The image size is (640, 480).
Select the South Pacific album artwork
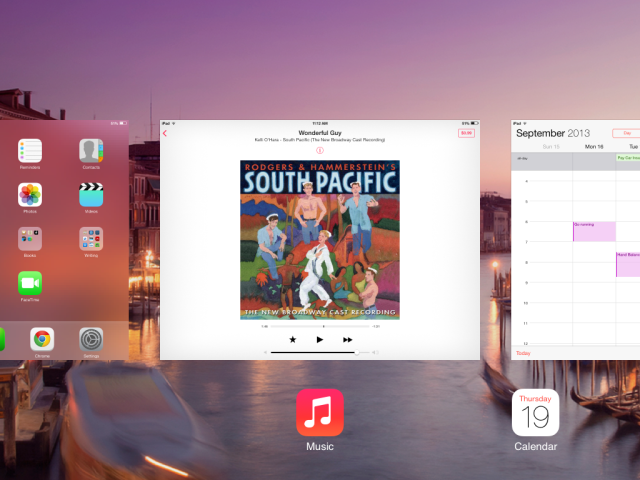click(320, 240)
